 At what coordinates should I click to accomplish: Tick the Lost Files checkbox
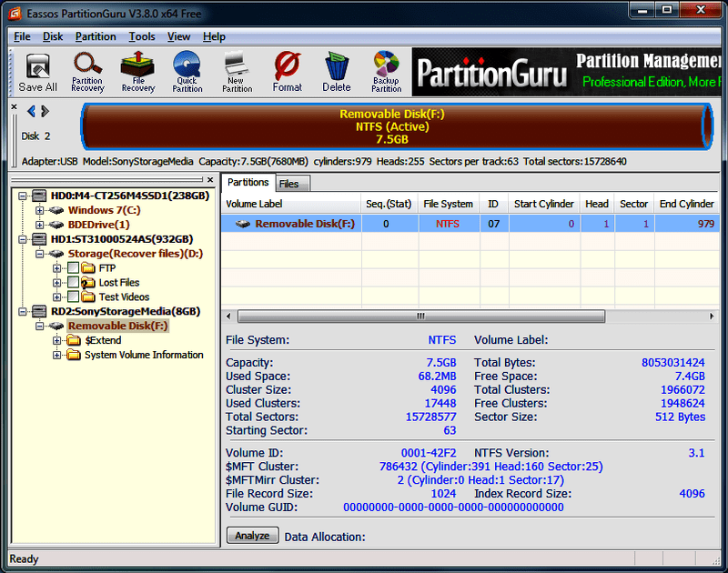click(73, 283)
